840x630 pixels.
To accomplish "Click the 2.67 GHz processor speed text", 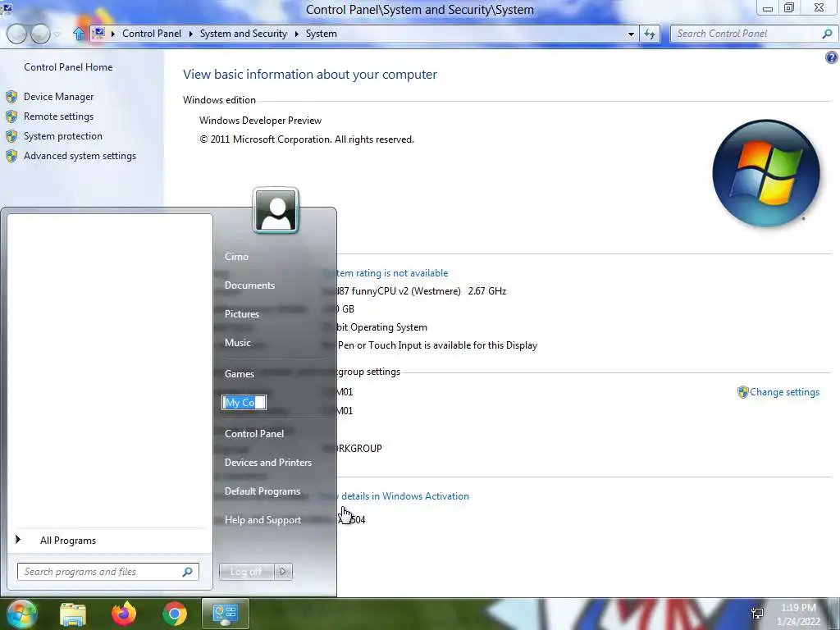I will point(487,291).
